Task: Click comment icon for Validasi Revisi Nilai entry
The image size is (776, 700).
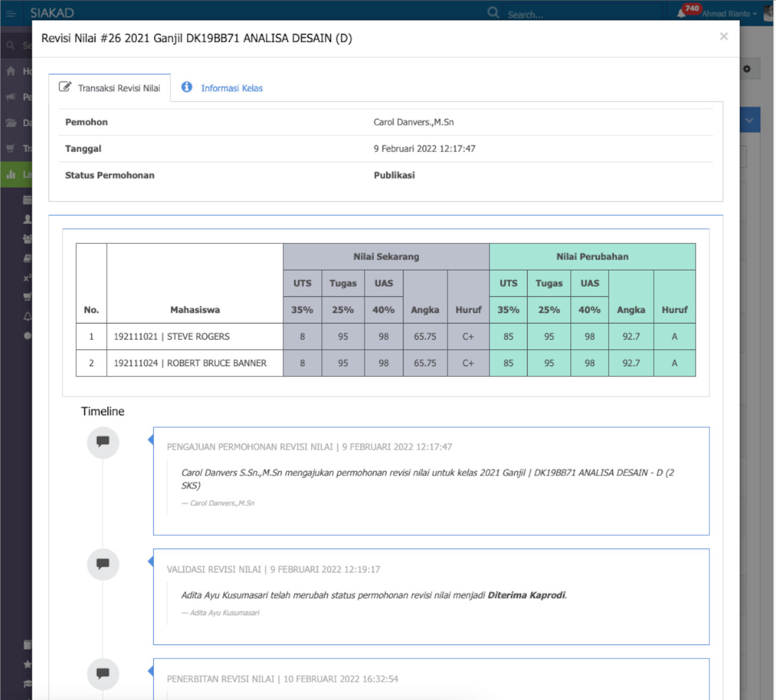Action: (x=103, y=563)
